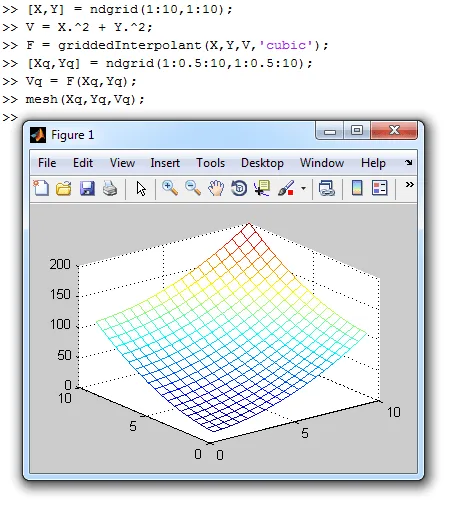Activate the Zoom Out magnifier tool

(x=193, y=188)
